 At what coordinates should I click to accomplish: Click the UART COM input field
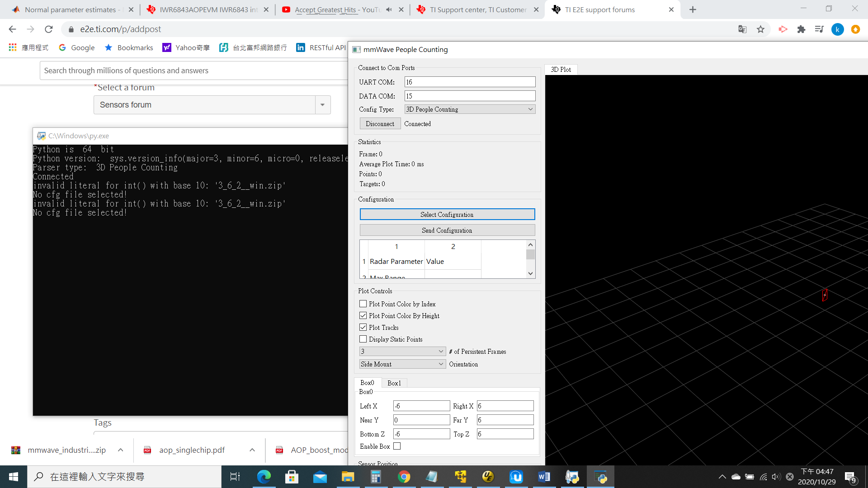point(469,82)
